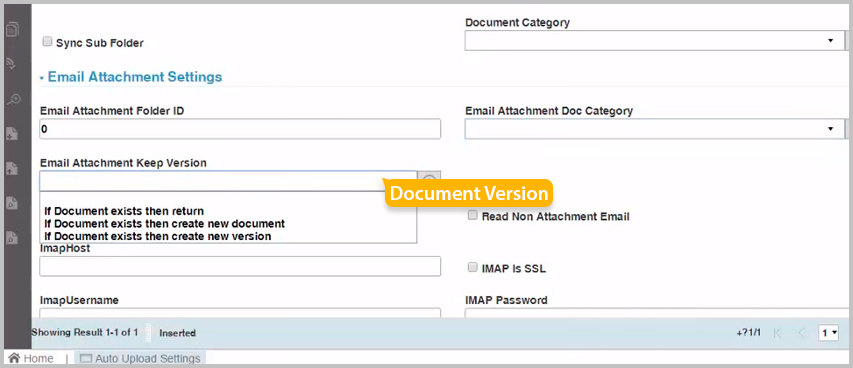Enable Sync Sub Folder checkbox
This screenshot has height=368, width=853.
pos(47,42)
